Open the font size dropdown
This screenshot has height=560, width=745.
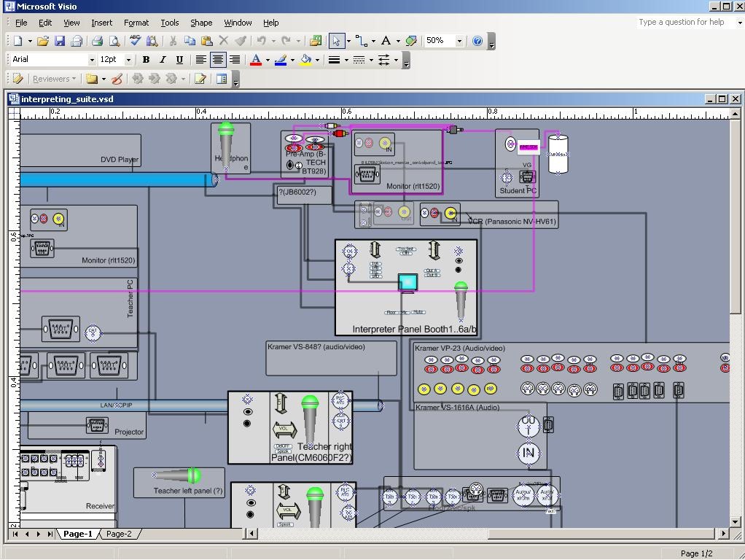(x=129, y=60)
